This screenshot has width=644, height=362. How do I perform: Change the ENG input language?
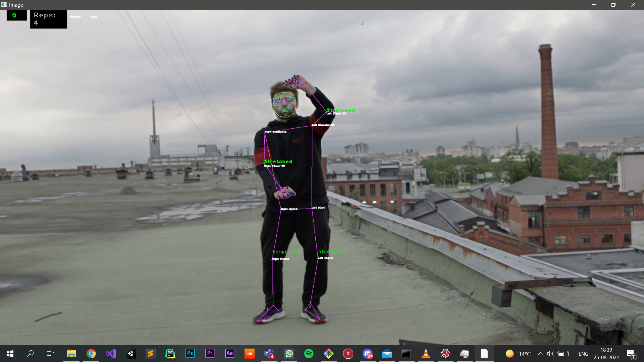pos(583,354)
